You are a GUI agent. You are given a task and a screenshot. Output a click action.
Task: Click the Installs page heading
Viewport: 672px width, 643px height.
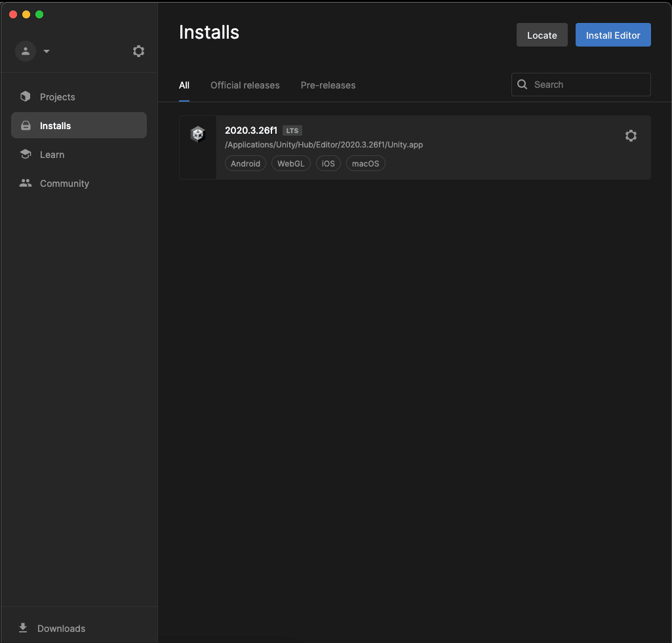click(209, 32)
